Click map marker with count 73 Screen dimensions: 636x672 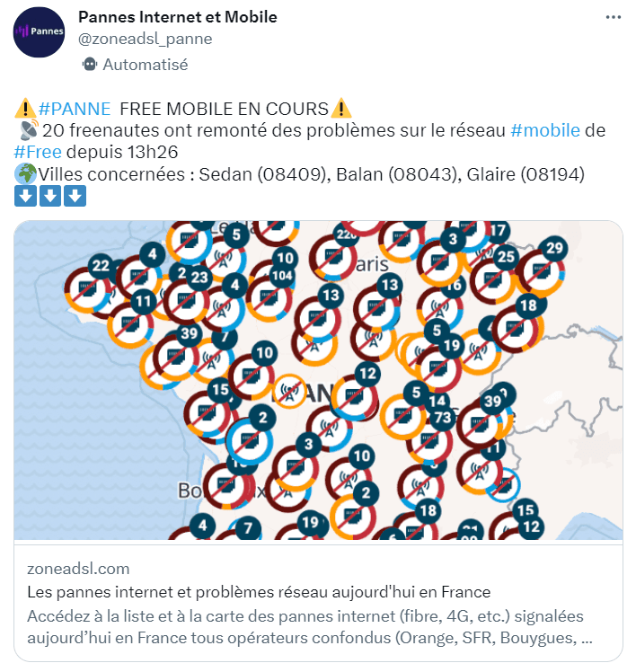coord(441,417)
